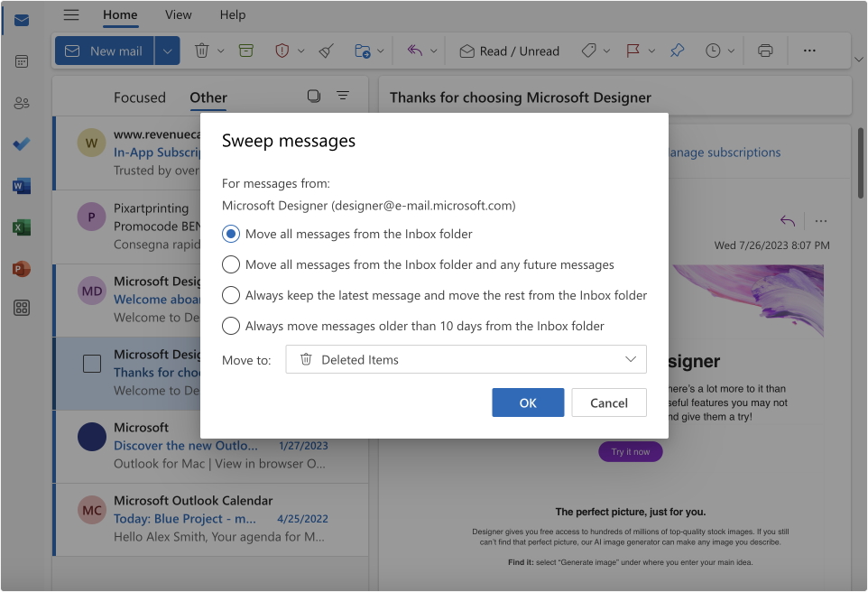
Task: Open the 'Move to' Deleted Items dropdown
Action: pos(466,358)
